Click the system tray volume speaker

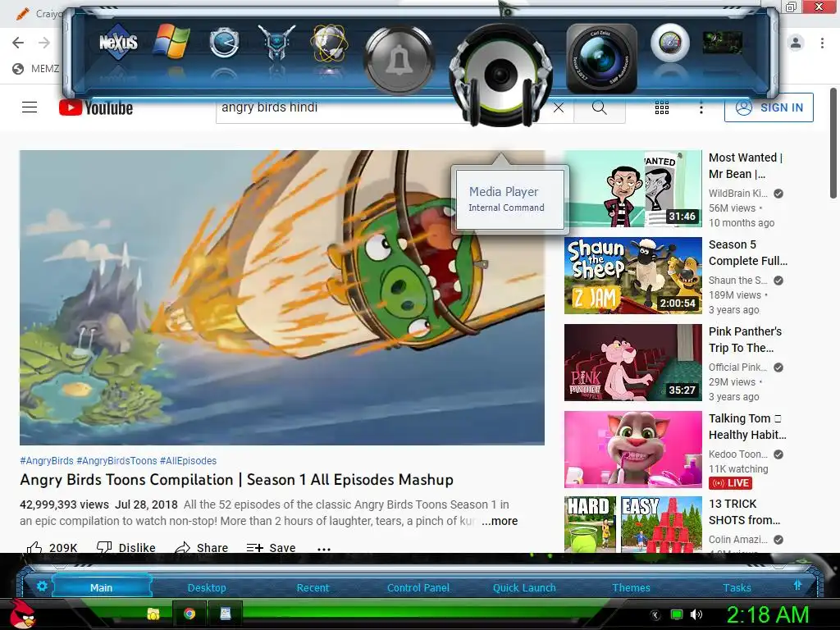pos(696,614)
